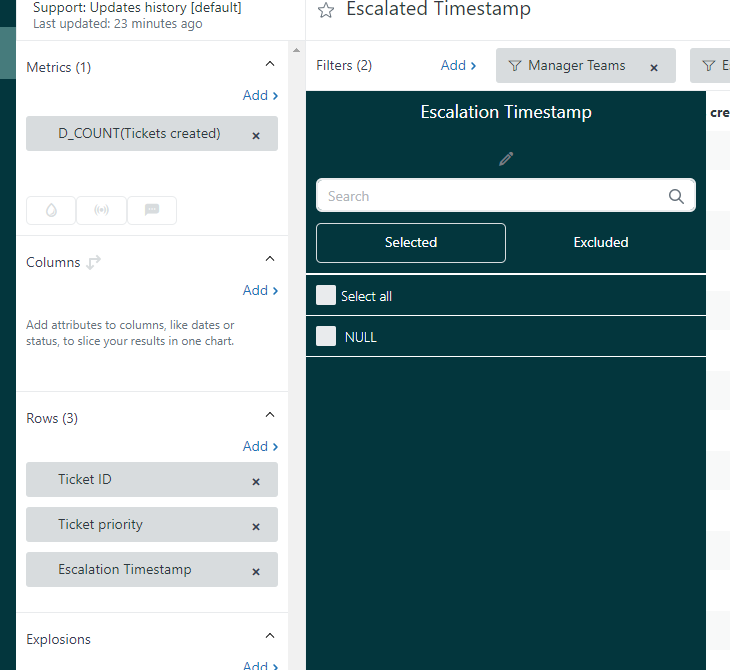Click the star icon beside Escalated Timestamp title
Viewport: 730px width, 670px height.
325,11
